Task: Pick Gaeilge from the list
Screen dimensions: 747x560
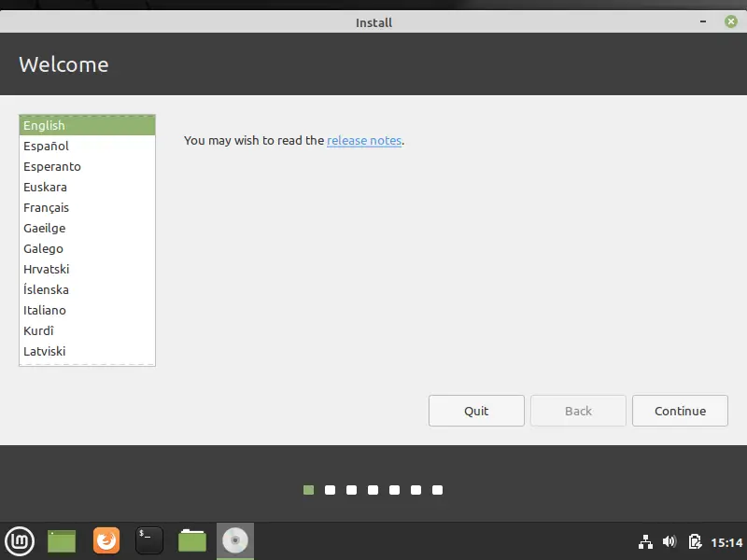Action: pyautogui.click(x=87, y=228)
